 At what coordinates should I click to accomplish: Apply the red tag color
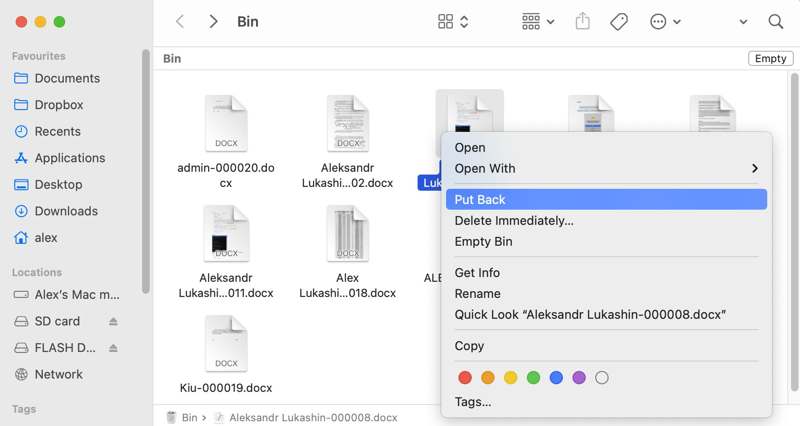tap(465, 378)
